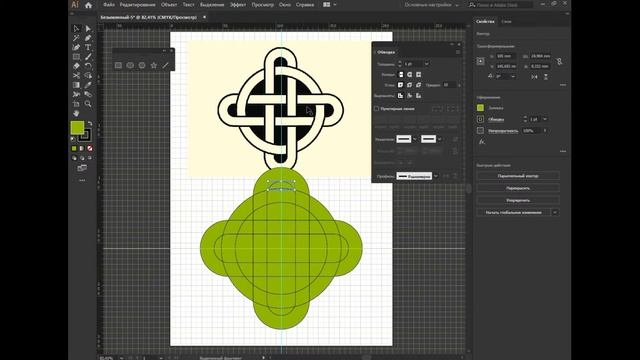This screenshot has width=640, height=360.
Task: Click the rectangle shape in floating shapes panel
Action: (118, 65)
